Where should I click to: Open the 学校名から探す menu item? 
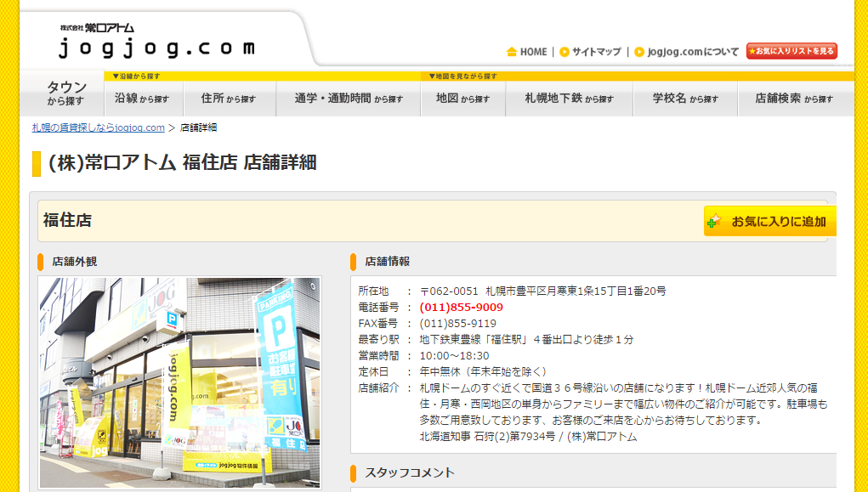[685, 99]
